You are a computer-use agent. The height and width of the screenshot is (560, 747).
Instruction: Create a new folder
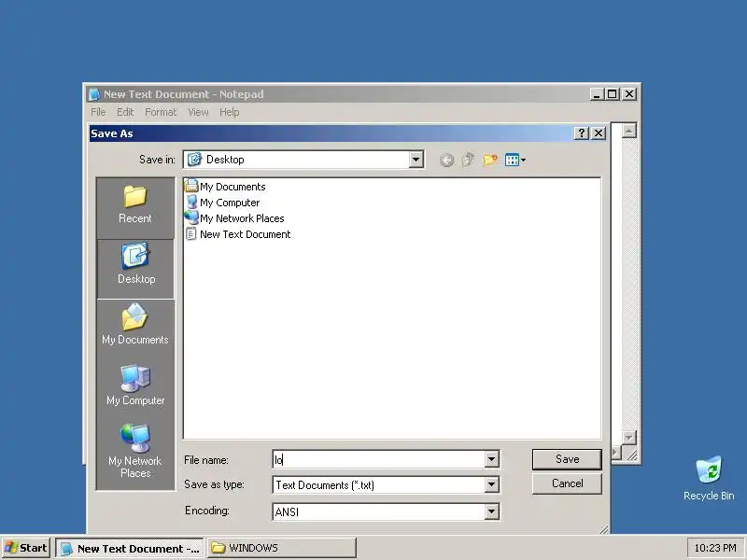pos(489,160)
